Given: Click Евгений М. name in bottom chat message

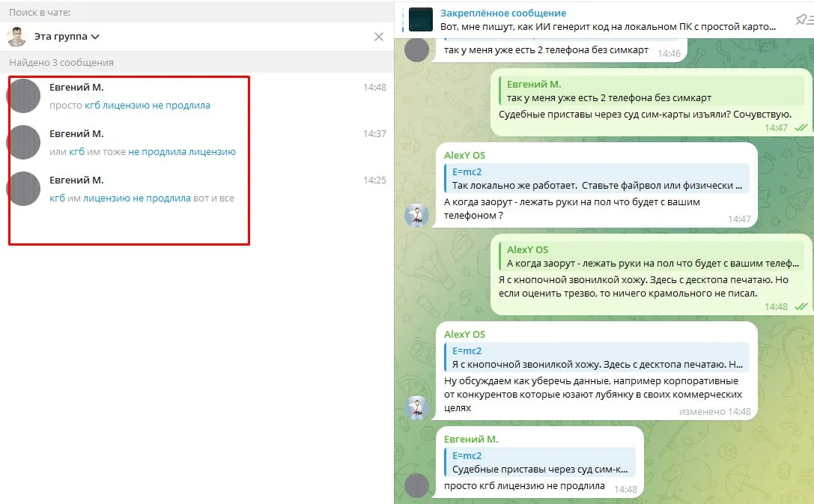Looking at the screenshot, I should tap(471, 439).
